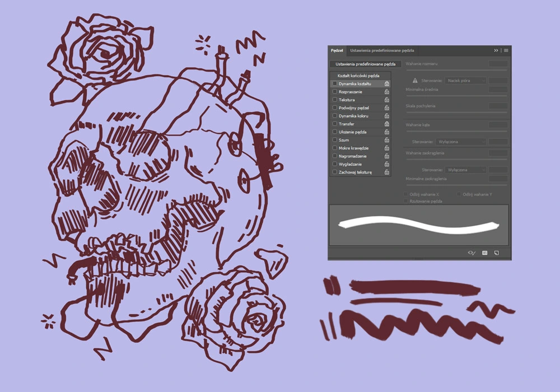Viewport: 560px width, 392px height.
Task: Click the lock icon next to Tekstura
Action: (x=387, y=100)
